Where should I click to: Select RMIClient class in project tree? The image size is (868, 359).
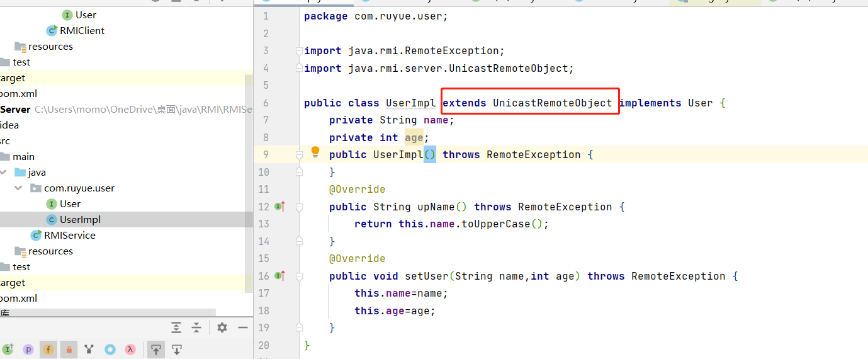(82, 31)
